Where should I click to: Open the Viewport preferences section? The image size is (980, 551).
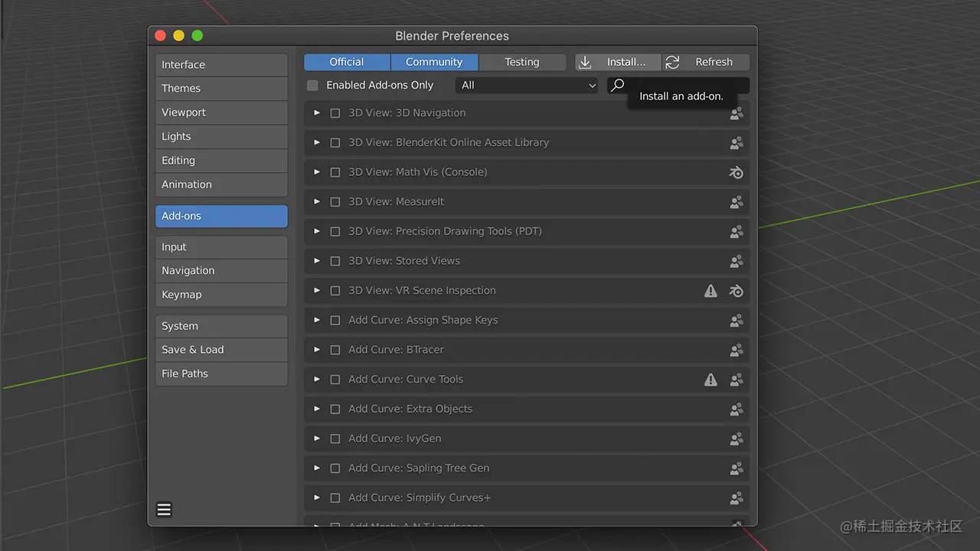tap(221, 112)
